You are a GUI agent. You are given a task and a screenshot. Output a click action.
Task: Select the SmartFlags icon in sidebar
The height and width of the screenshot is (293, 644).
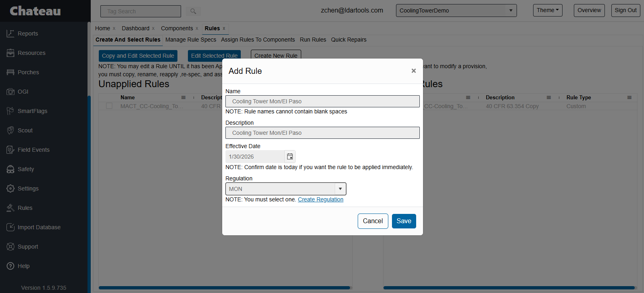coord(10,111)
